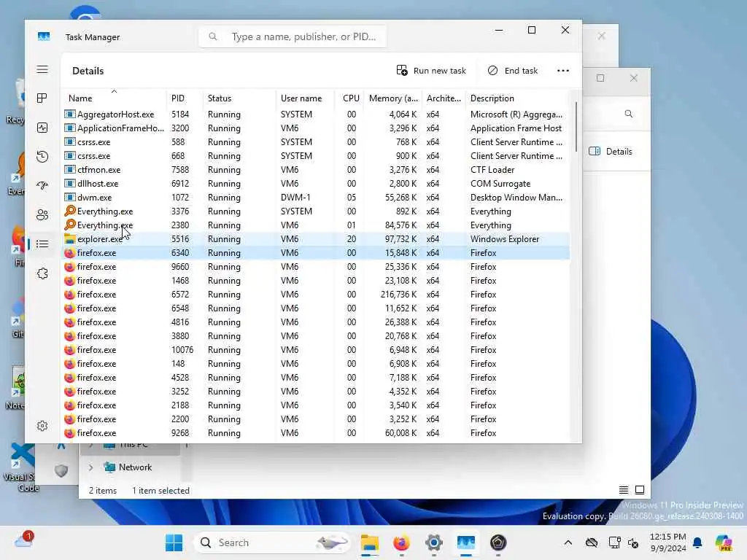Click firefox.exe icon for PID 6340

tap(69, 253)
